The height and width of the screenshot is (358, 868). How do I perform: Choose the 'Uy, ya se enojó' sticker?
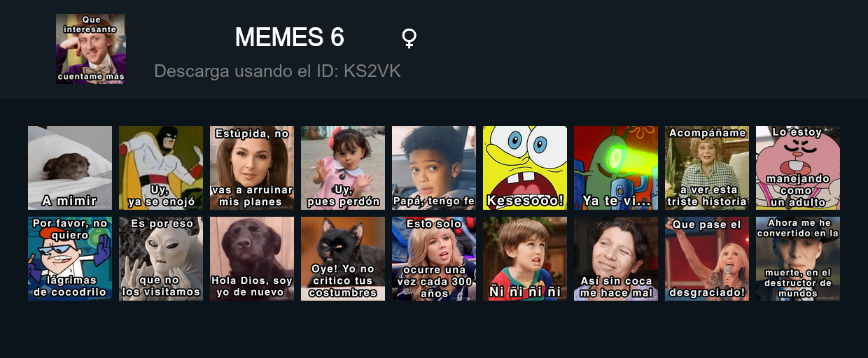(161, 168)
